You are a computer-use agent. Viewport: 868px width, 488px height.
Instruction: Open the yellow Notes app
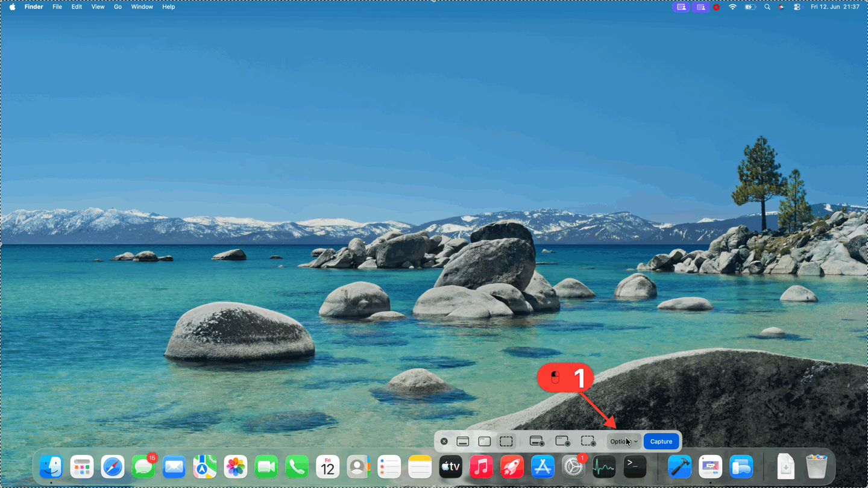coord(420,467)
